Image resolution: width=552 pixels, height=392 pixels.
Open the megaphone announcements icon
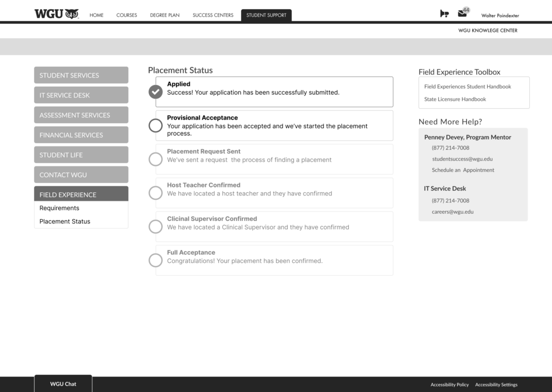tap(444, 14)
